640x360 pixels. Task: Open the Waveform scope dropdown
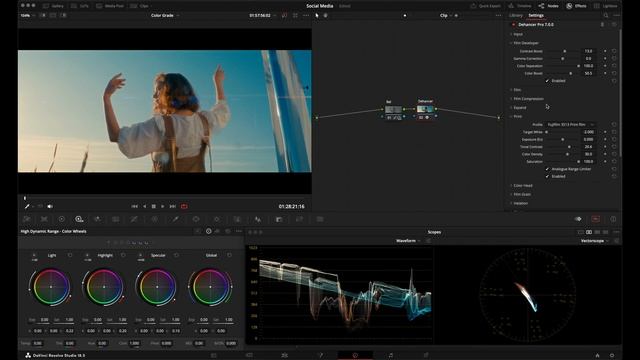408,241
